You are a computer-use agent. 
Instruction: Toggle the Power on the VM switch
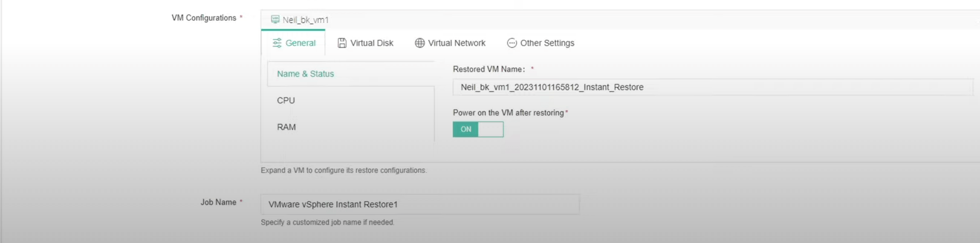tap(478, 129)
